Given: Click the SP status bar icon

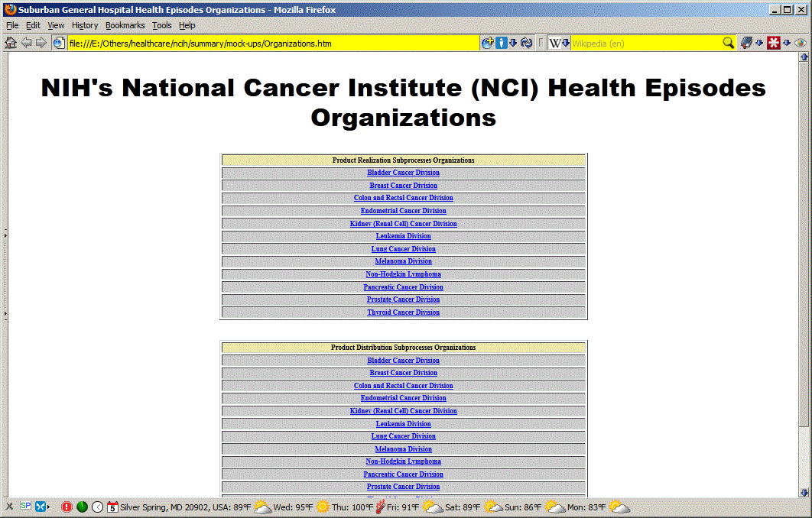Looking at the screenshot, I should (x=25, y=506).
